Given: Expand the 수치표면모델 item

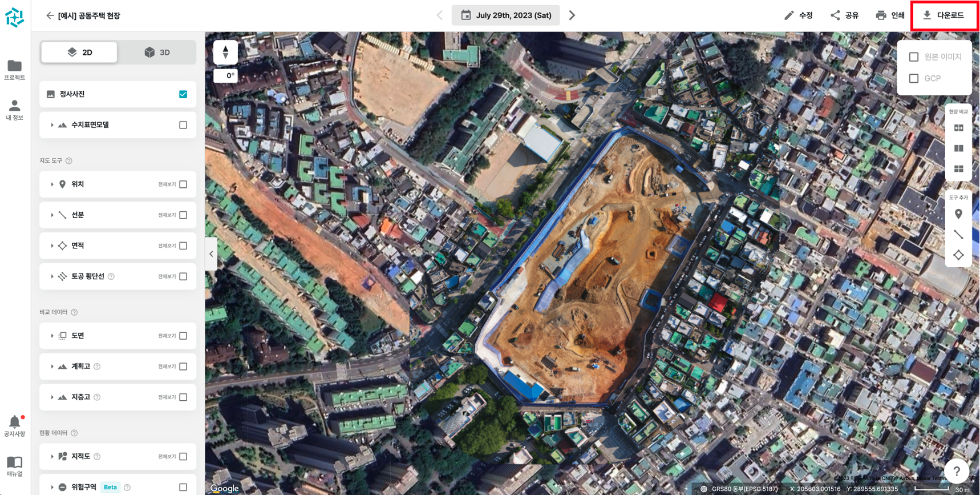Looking at the screenshot, I should click(52, 125).
